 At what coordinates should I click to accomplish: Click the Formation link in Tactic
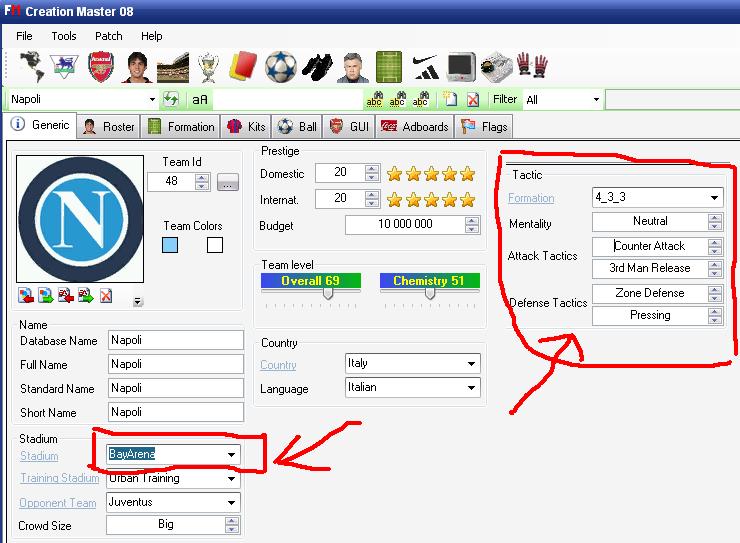coord(531,198)
